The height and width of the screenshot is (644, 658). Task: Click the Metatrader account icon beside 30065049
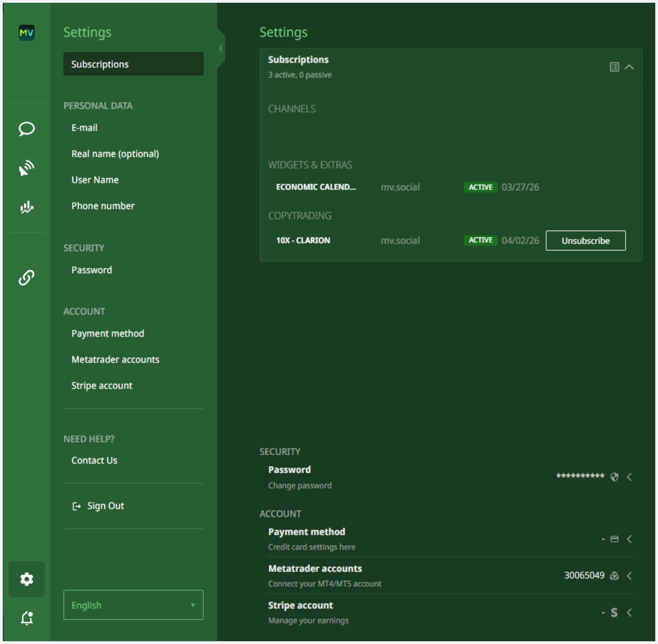pyautogui.click(x=614, y=576)
